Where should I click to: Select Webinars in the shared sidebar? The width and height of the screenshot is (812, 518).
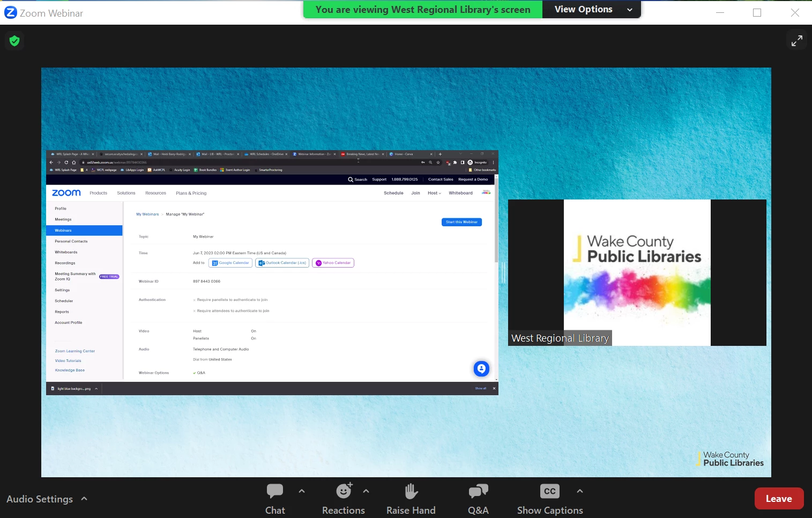point(84,231)
